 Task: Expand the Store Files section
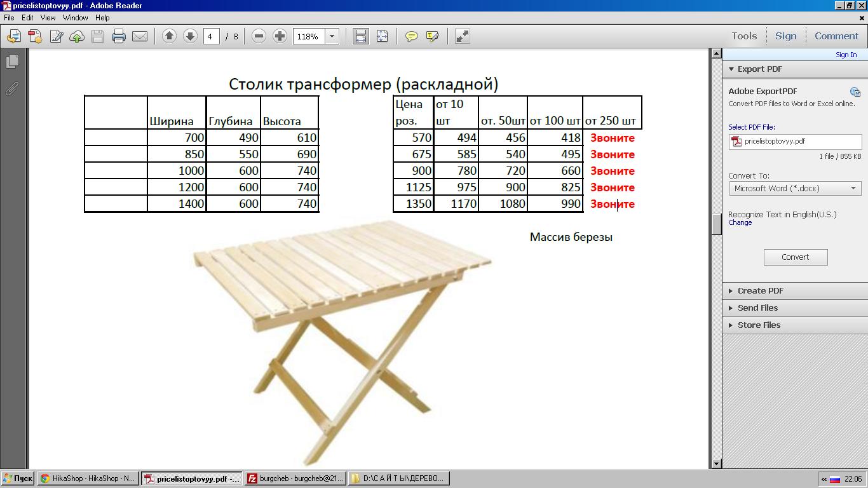[x=795, y=325]
